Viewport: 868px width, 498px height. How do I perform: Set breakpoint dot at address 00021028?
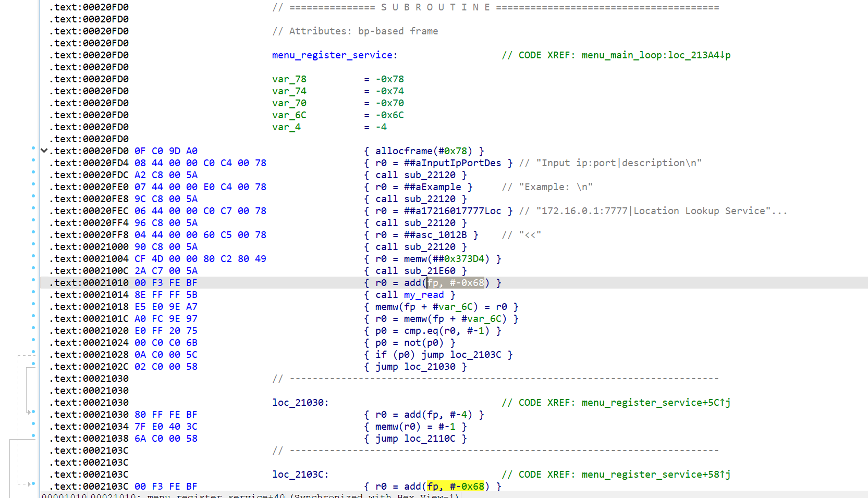33,352
